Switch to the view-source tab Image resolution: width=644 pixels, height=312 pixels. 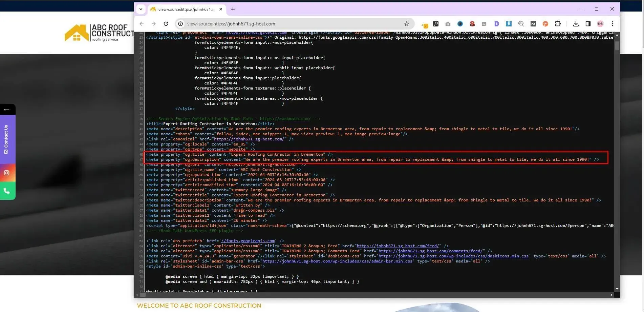click(x=185, y=9)
